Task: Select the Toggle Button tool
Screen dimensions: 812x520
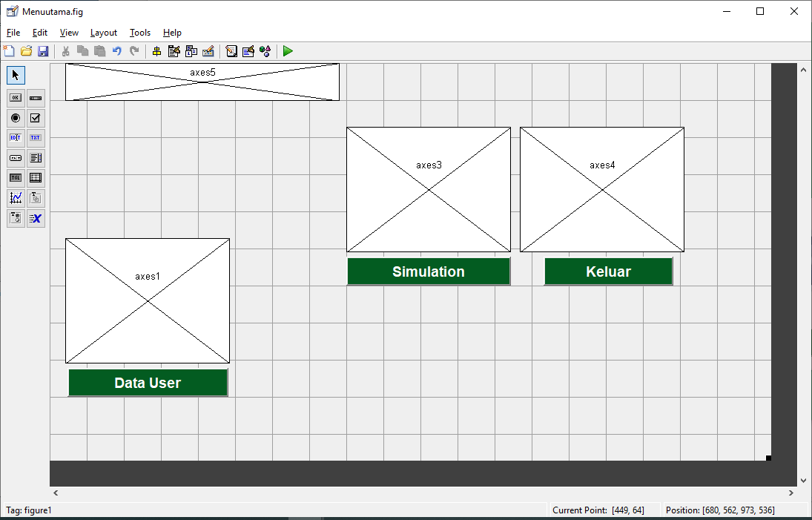Action: (x=15, y=177)
